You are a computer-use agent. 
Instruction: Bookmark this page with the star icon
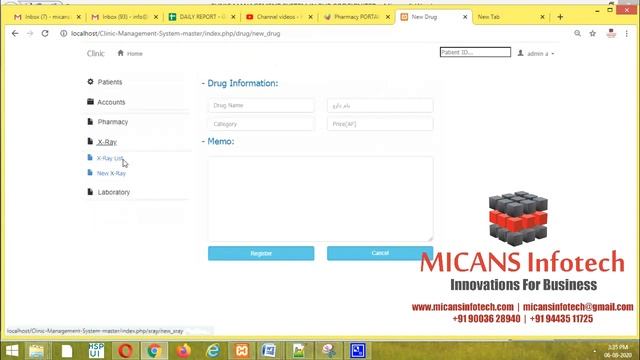click(593, 33)
